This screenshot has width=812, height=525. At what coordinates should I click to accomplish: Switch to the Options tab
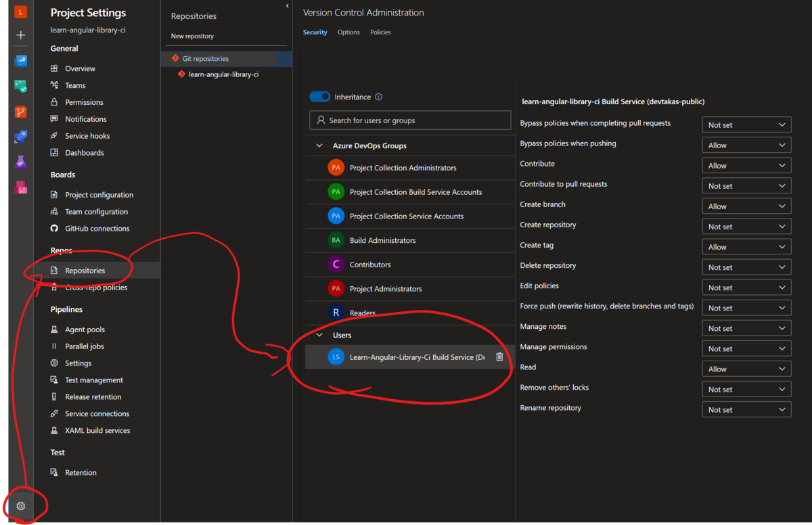(x=348, y=32)
